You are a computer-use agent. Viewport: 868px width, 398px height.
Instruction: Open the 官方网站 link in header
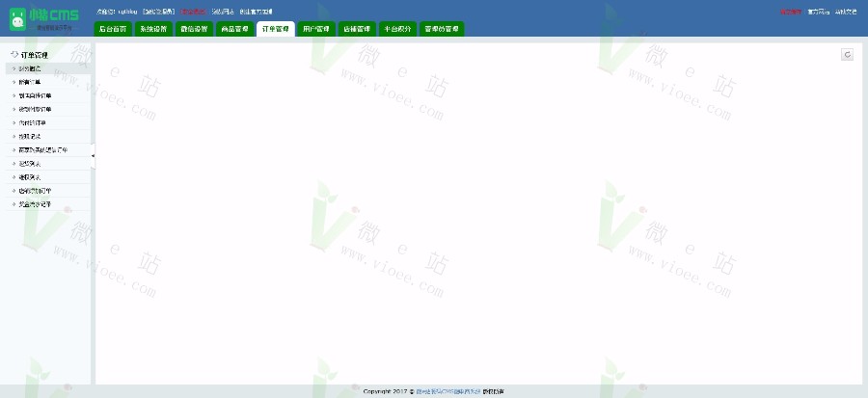coord(818,12)
